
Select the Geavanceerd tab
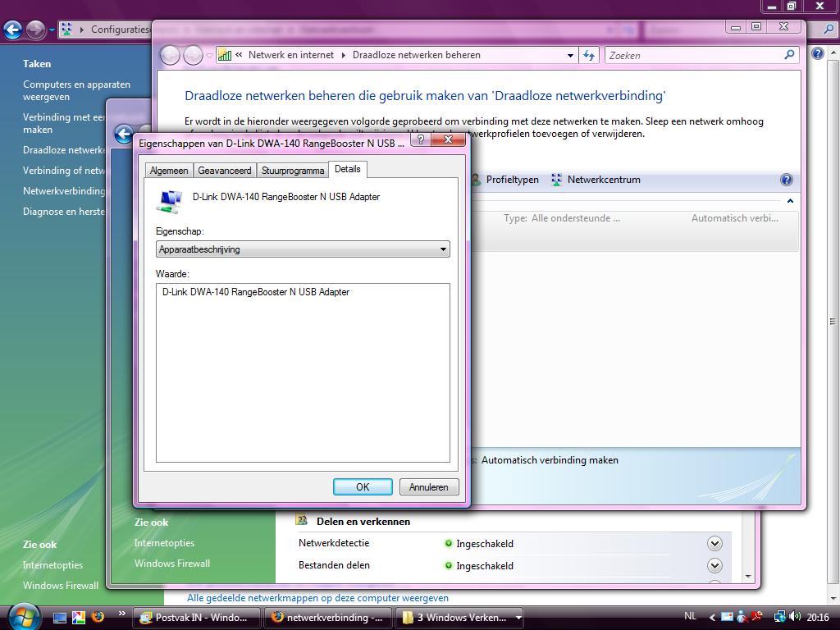pos(225,171)
